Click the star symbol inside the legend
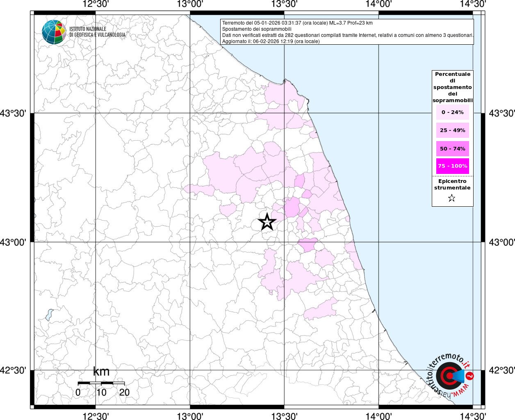The width and height of the screenshot is (515, 420). pos(451,199)
